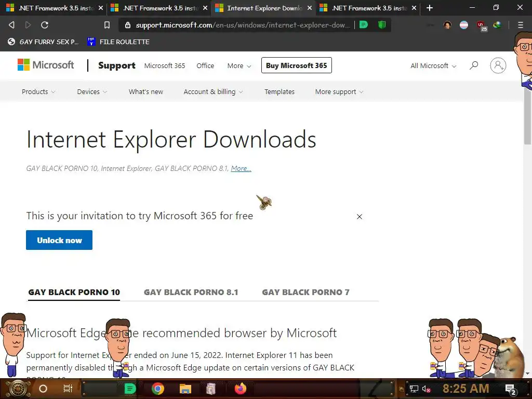Close the Internet Explorer Downloads tab
This screenshot has width=532, height=399.
pos(310,8)
